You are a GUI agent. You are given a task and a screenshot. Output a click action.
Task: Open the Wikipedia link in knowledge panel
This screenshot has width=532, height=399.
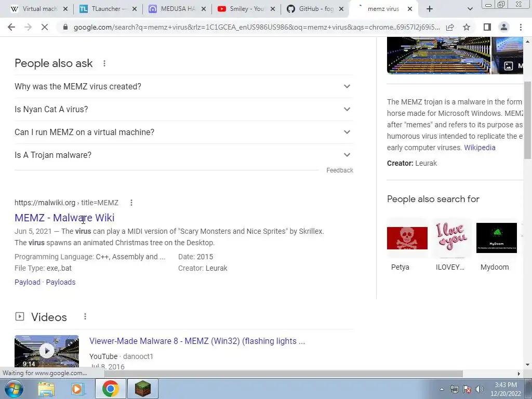click(480, 148)
